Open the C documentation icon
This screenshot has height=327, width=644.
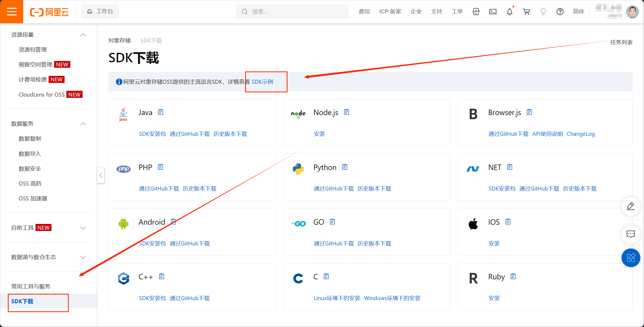coord(326,276)
